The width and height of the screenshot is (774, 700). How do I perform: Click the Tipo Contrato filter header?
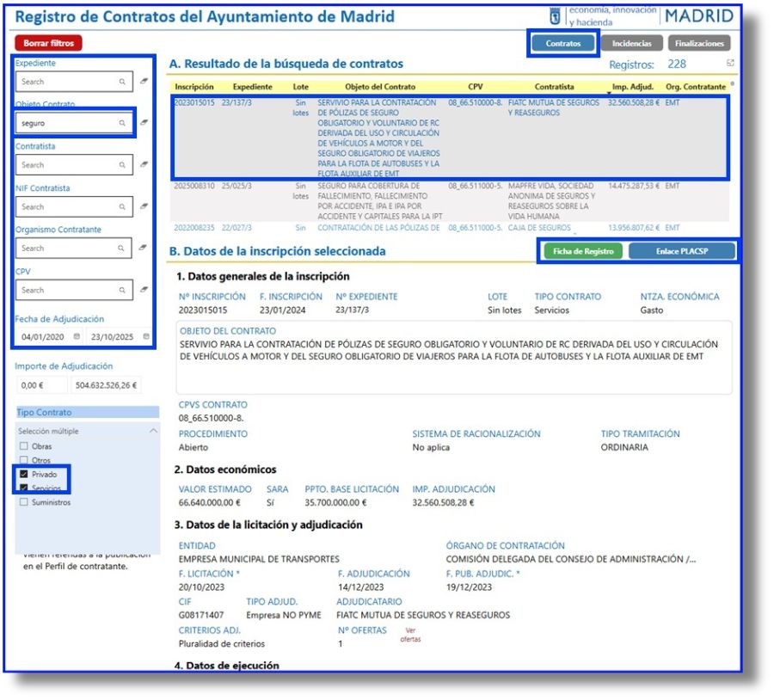(88, 412)
